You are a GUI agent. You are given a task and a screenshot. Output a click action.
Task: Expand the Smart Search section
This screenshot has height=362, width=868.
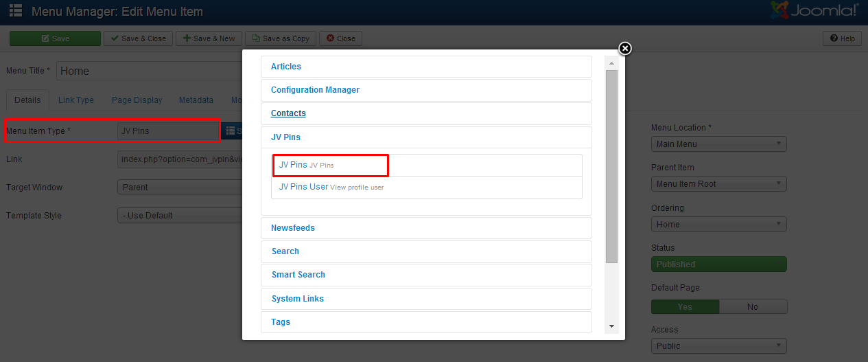pyautogui.click(x=426, y=275)
